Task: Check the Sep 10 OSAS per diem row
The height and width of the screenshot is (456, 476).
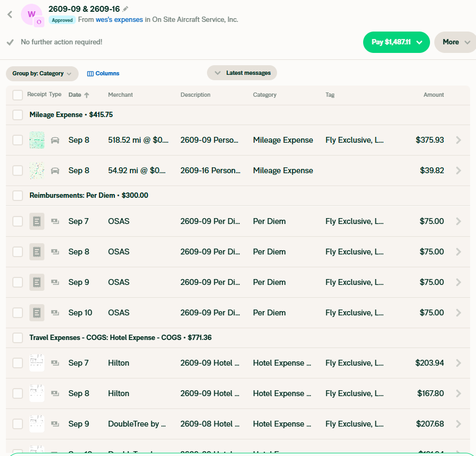Action: click(18, 313)
